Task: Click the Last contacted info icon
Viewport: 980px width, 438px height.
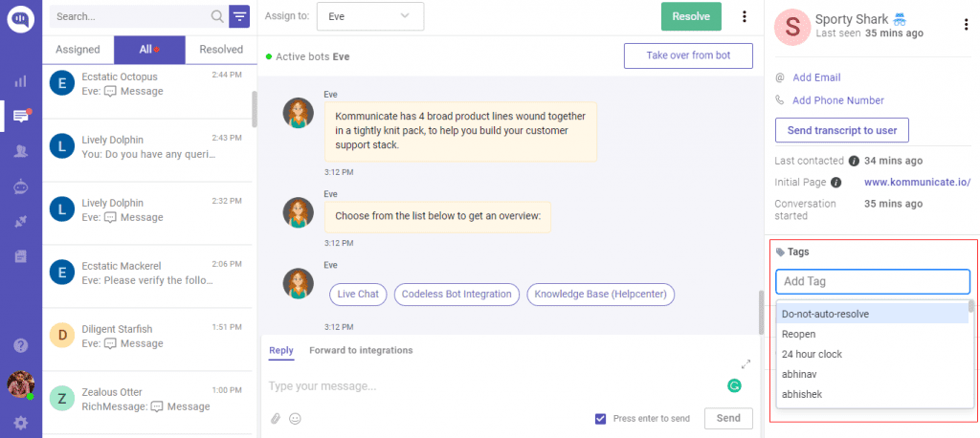Action: (x=854, y=162)
